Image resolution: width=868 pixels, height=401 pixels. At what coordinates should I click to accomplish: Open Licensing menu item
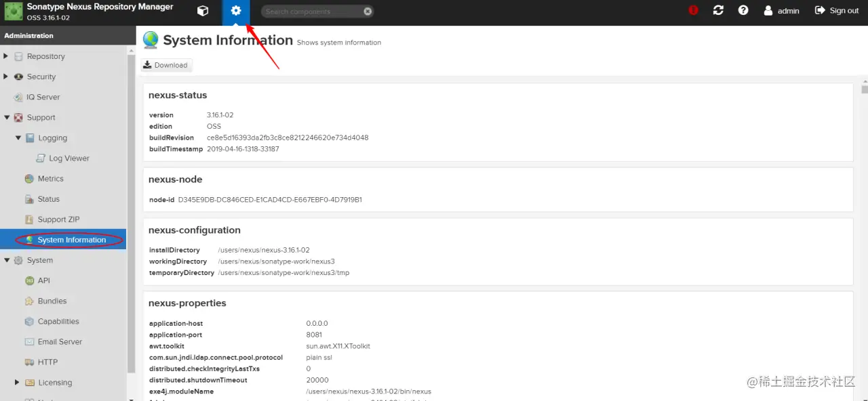55,382
